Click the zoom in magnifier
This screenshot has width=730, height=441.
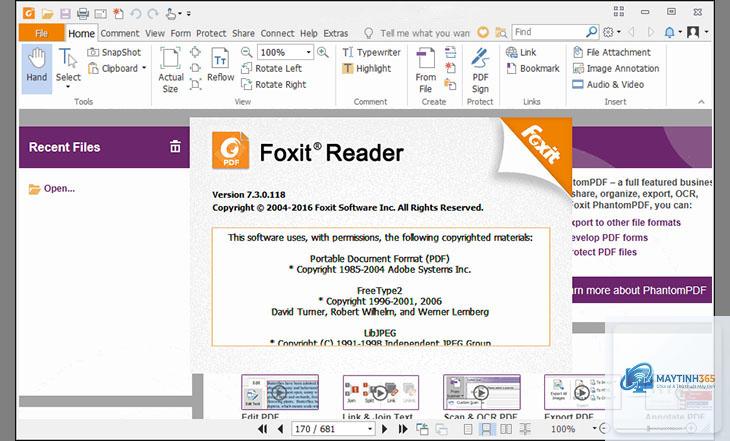click(x=323, y=52)
